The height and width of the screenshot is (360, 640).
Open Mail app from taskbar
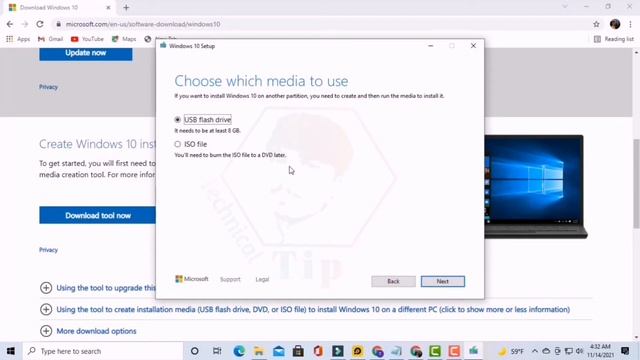coord(279,351)
